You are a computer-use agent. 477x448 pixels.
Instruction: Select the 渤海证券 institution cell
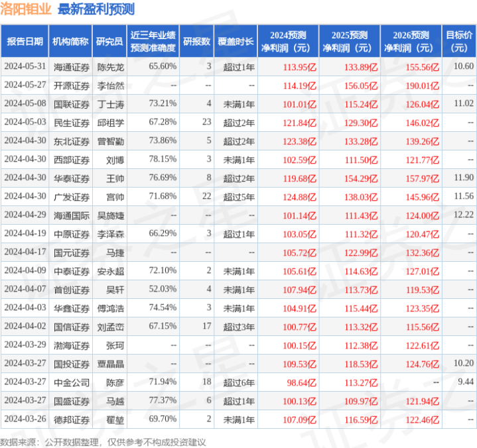[x=72, y=345]
